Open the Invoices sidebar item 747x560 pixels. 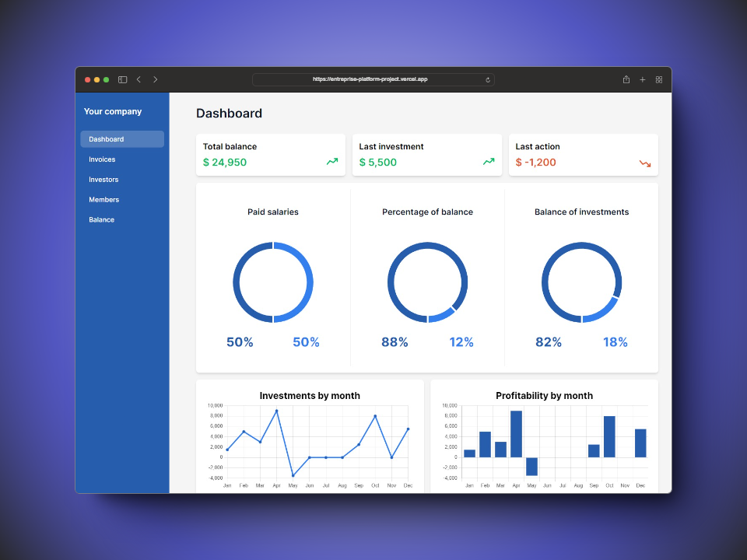[x=102, y=159]
